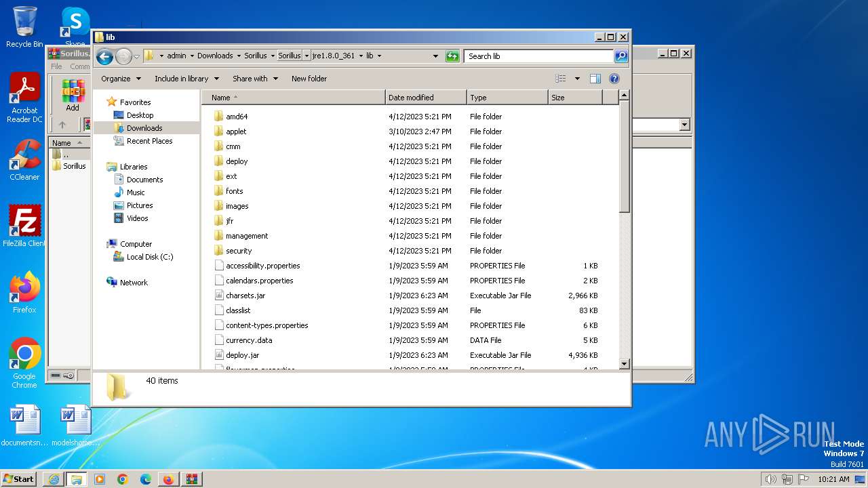Click the Add button in WinRAR window
The height and width of the screenshot is (488, 868).
[x=73, y=96]
